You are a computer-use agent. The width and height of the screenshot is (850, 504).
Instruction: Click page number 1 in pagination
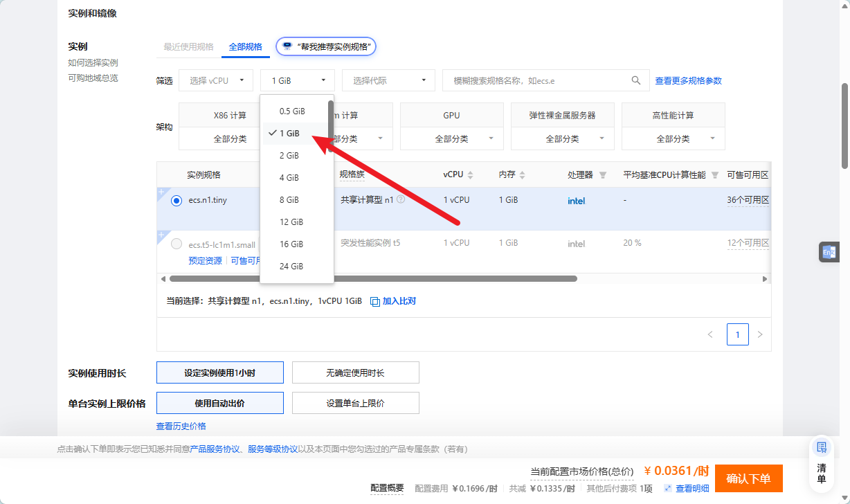click(x=738, y=334)
